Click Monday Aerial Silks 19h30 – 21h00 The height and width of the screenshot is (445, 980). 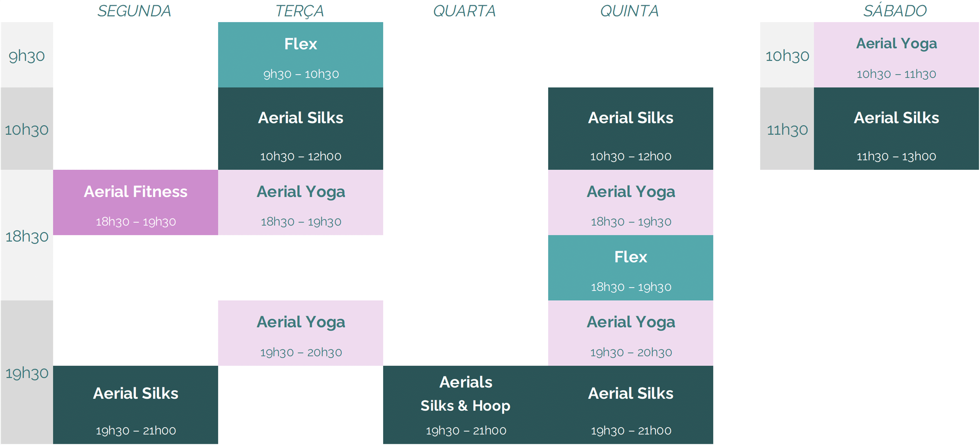click(135, 405)
